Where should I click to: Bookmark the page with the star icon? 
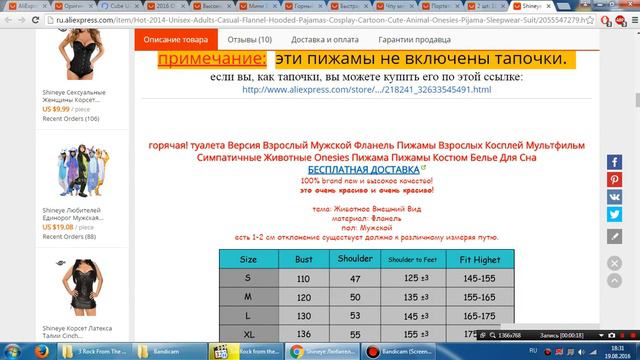[590, 20]
